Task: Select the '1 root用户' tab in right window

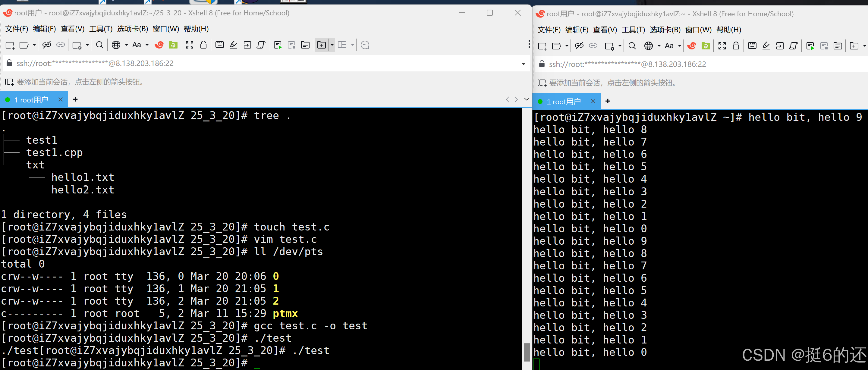Action: [x=563, y=102]
